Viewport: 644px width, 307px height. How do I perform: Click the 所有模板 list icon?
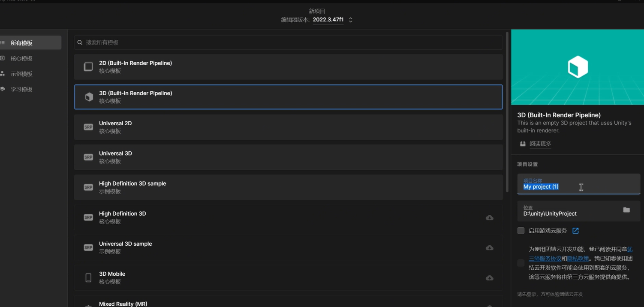[2, 43]
